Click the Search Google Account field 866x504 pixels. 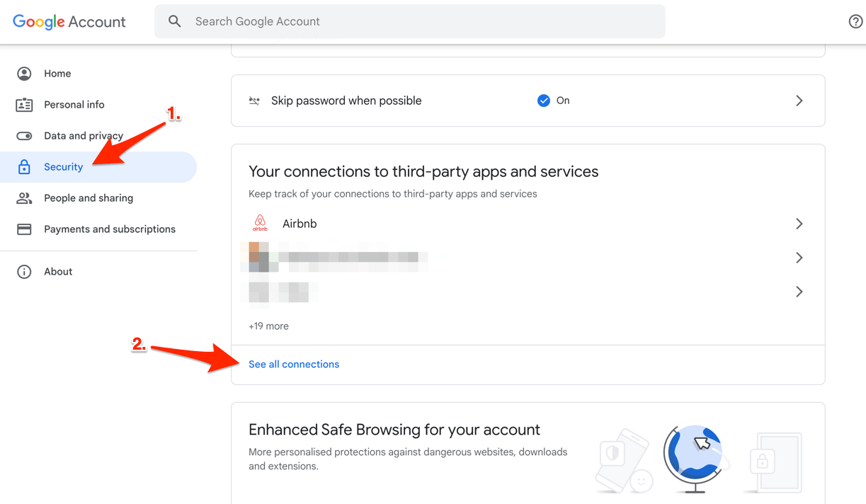tap(410, 21)
